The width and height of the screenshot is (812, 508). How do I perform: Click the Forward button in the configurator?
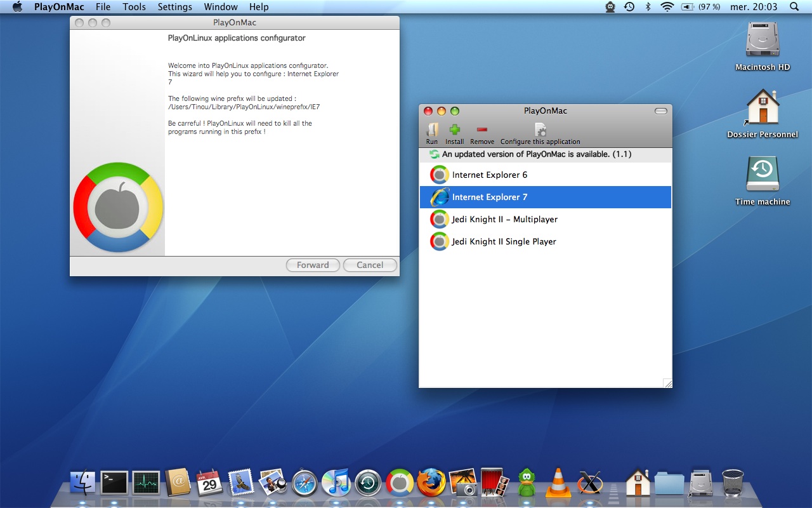(x=313, y=265)
